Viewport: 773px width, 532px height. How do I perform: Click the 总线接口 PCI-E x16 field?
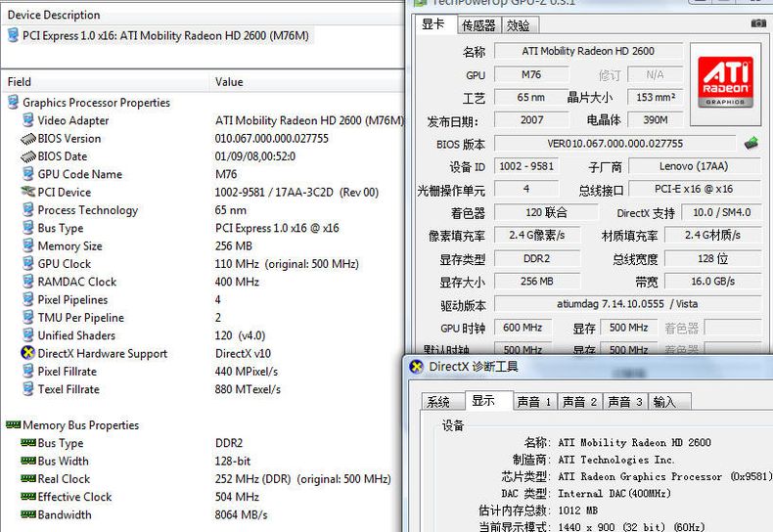pyautogui.click(x=694, y=189)
